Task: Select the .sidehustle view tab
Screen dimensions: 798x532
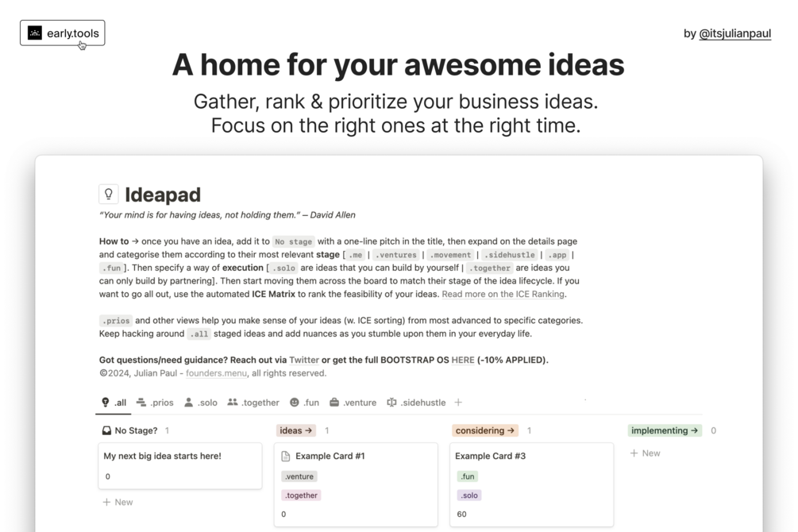Action: click(x=416, y=403)
